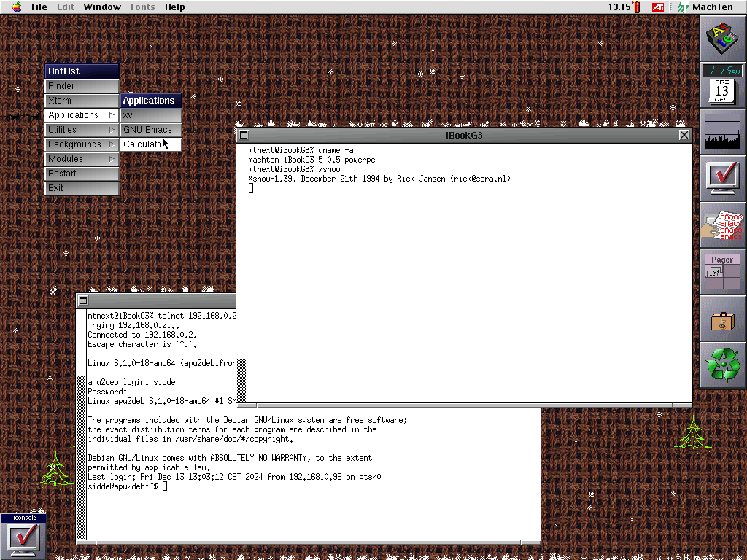747x560 pixels.
Task: Click the digital clock display in dock
Action: click(723, 71)
